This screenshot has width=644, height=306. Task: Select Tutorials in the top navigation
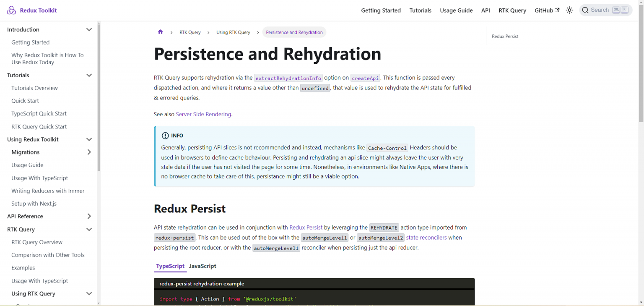(x=420, y=10)
